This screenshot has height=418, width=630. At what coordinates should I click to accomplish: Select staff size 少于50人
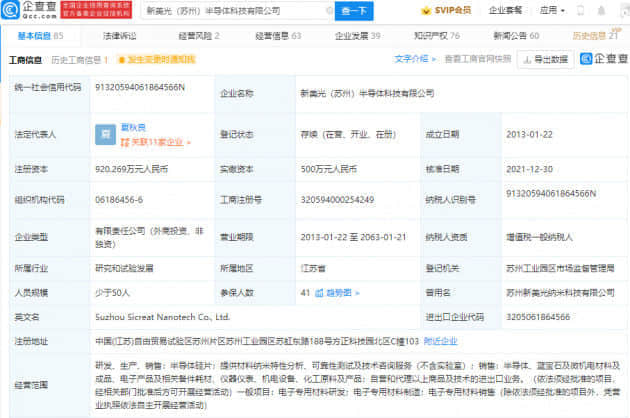112,293
